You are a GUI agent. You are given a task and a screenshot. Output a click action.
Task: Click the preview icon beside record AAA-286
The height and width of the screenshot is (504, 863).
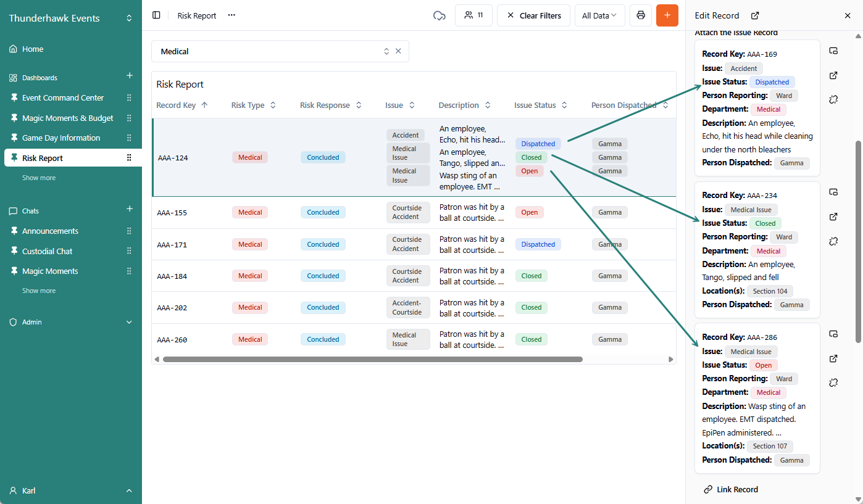pos(833,334)
